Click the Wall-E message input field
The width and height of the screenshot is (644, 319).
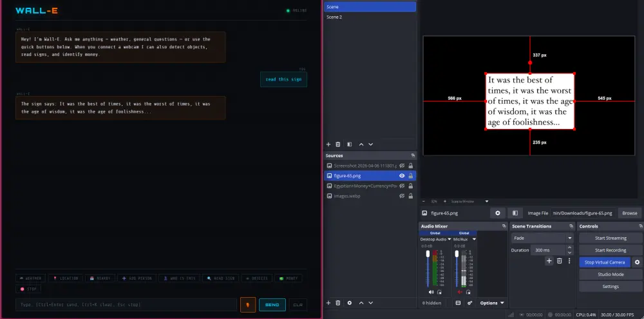pyautogui.click(x=126, y=305)
